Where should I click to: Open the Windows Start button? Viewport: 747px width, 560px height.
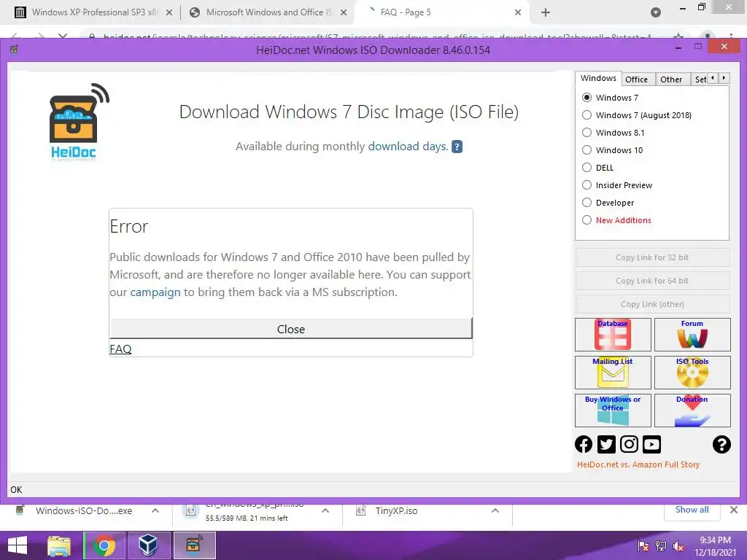click(18, 545)
